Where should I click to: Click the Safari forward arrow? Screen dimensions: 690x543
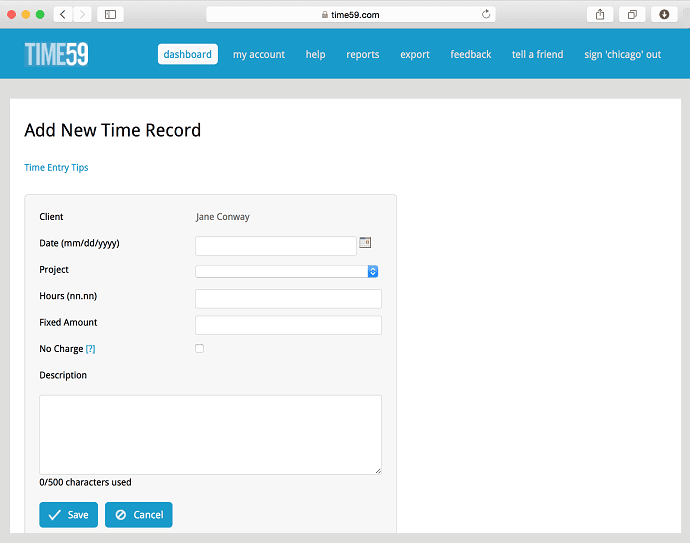(82, 14)
